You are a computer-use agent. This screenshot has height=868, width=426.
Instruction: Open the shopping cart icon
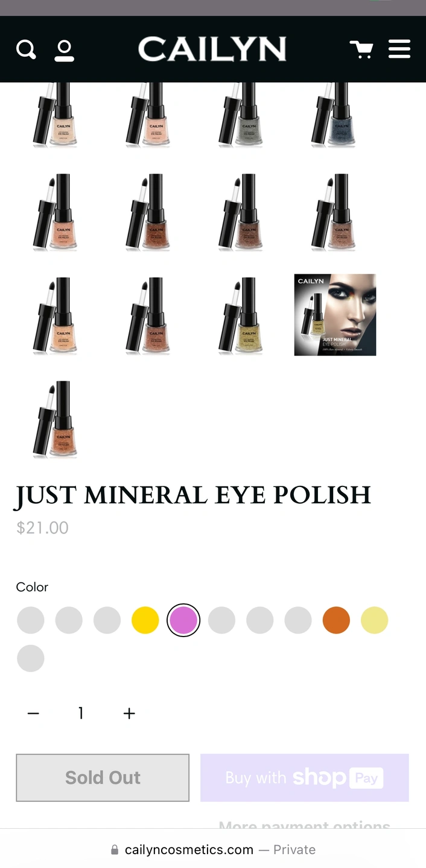(x=361, y=49)
